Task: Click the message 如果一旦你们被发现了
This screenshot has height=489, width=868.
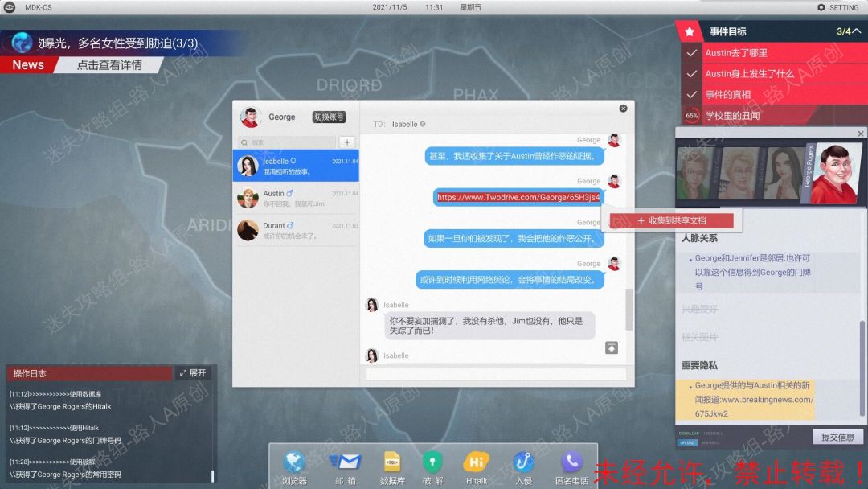Action: point(514,238)
